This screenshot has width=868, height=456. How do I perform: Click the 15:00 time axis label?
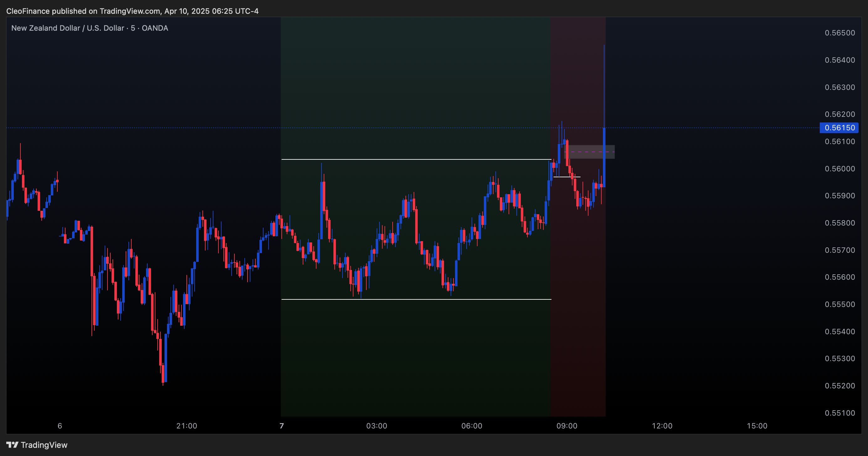(757, 426)
